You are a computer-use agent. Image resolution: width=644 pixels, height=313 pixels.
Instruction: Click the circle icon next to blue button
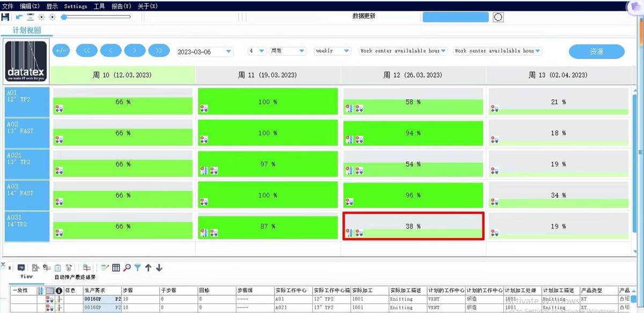(498, 17)
